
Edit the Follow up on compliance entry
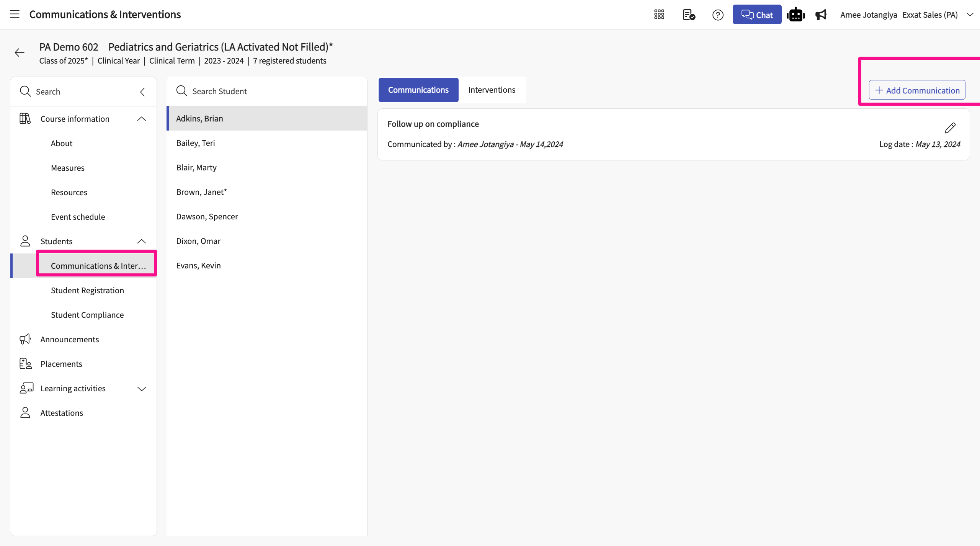950,128
